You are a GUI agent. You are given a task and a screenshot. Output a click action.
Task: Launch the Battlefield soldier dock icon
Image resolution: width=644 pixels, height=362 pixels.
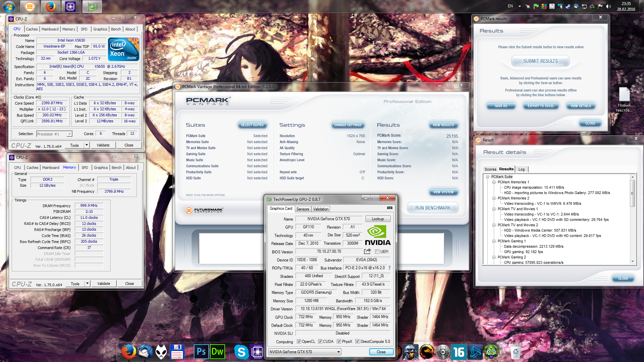[x=411, y=352]
